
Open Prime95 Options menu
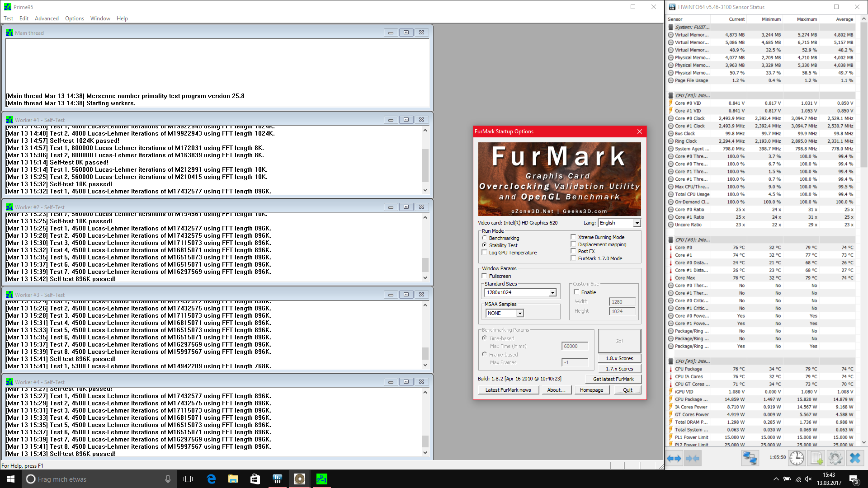pos(74,19)
